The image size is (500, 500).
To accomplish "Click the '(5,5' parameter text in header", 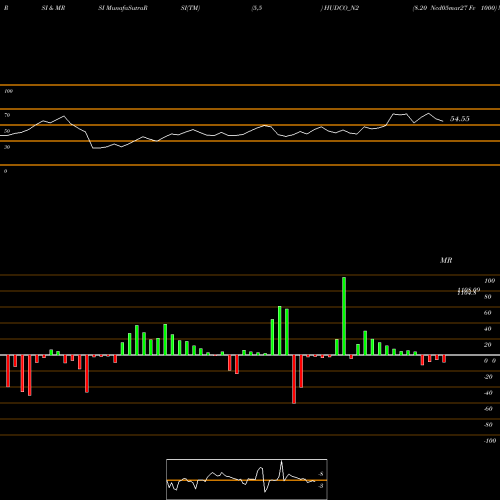I will click(x=257, y=8).
